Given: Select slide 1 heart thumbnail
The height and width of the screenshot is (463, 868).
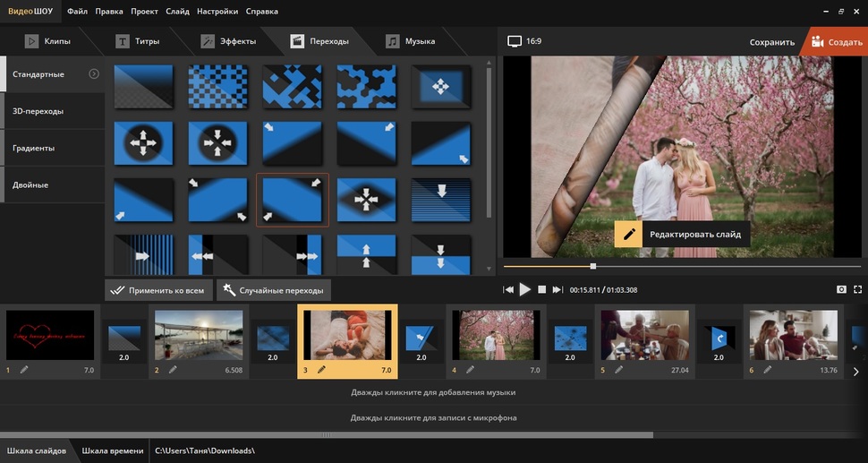Looking at the screenshot, I should pyautogui.click(x=50, y=335).
